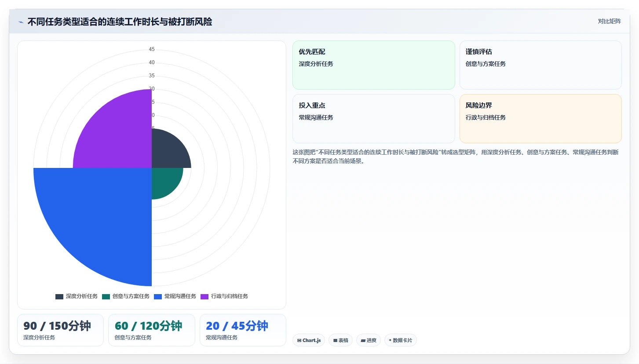Click 常规沟通任务 text in the 投入重点 card
This screenshot has height=364, width=639.
[x=316, y=117]
